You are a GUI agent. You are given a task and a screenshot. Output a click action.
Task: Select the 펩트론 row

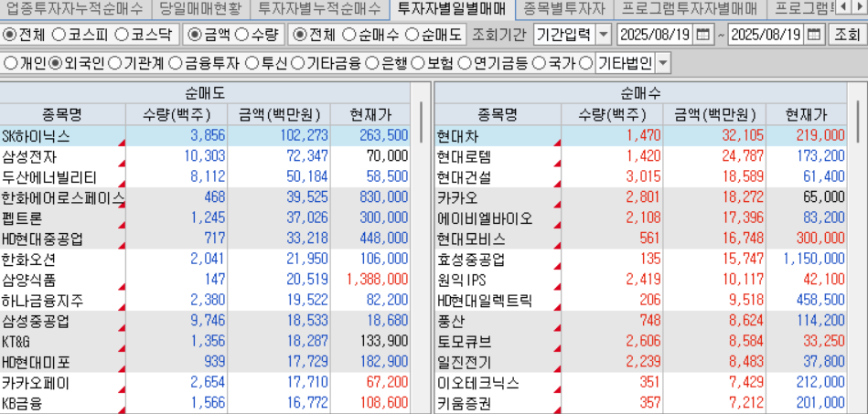pyautogui.click(x=205, y=218)
